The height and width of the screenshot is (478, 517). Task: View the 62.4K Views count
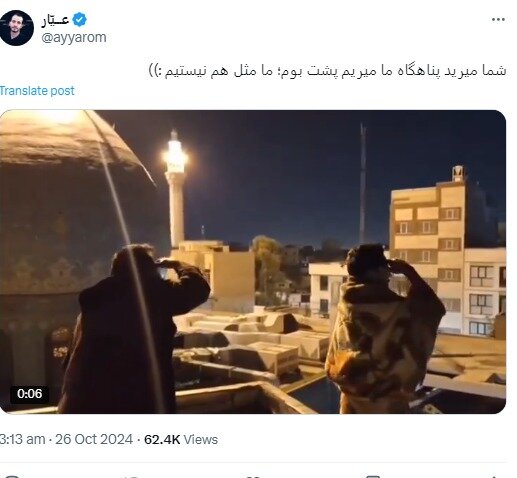click(181, 439)
